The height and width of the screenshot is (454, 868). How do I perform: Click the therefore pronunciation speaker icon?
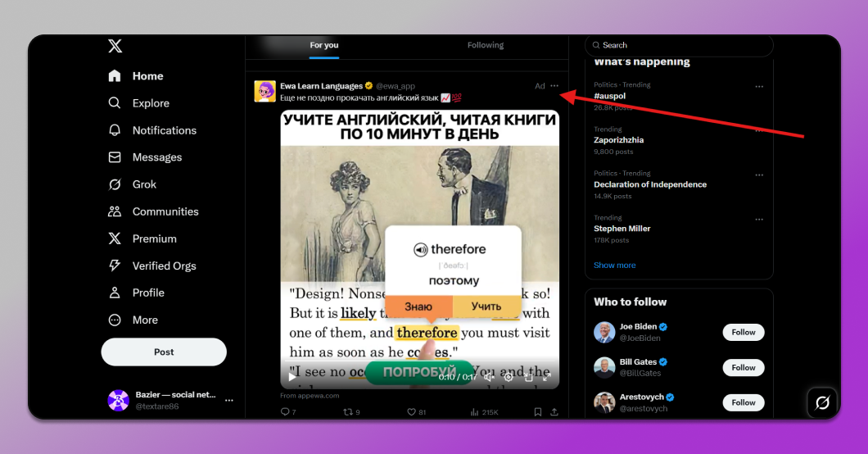[421, 250]
